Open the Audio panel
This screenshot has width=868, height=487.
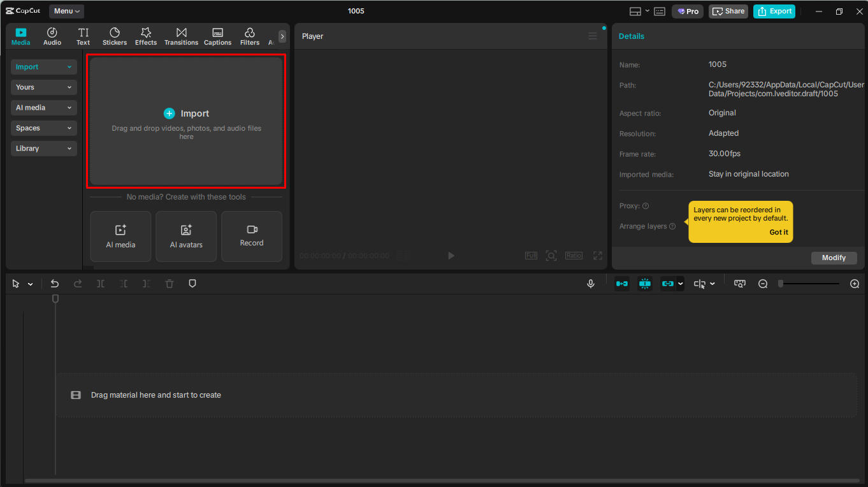[52, 36]
